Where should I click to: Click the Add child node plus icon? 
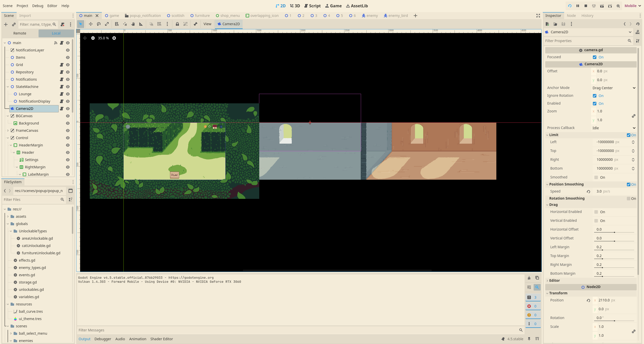tap(6, 24)
